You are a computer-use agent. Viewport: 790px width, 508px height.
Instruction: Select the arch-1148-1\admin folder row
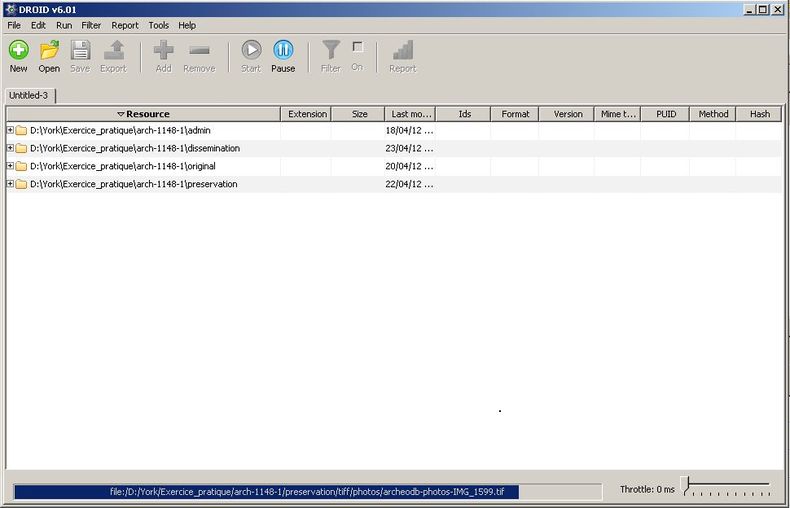pyautogui.click(x=394, y=130)
